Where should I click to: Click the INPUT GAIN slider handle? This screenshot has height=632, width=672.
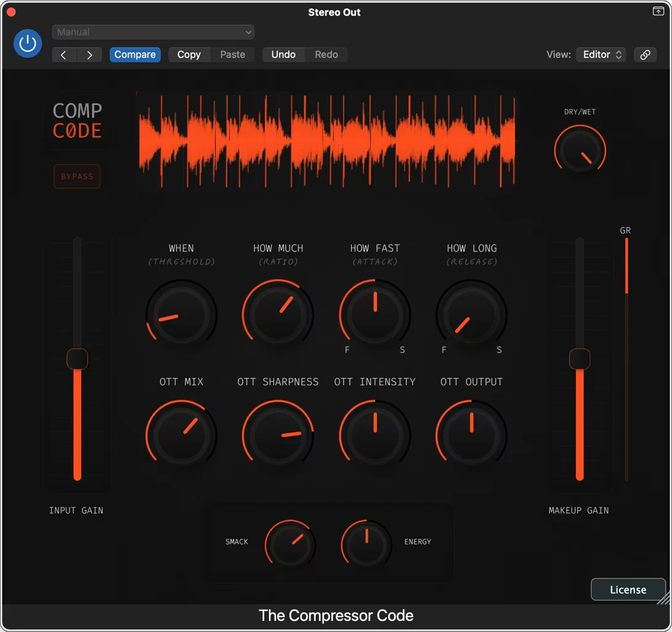pos(77,359)
